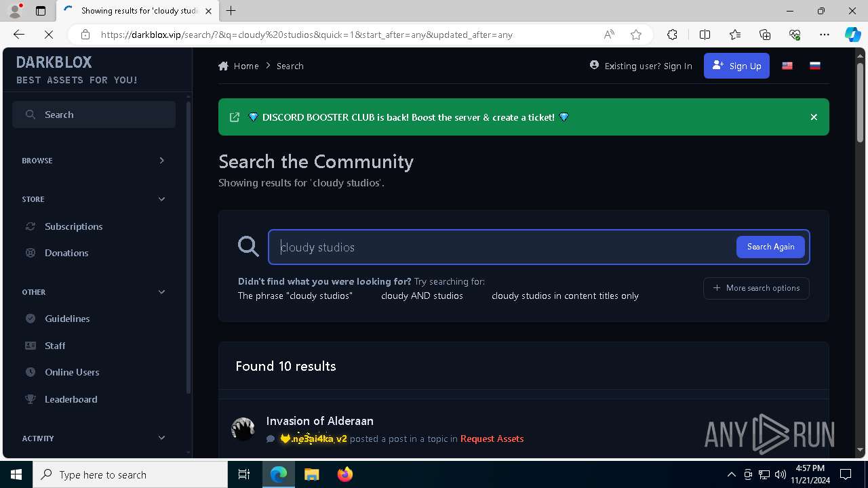Click the Home house icon in breadcrumb
The image size is (868, 488).
coord(223,66)
